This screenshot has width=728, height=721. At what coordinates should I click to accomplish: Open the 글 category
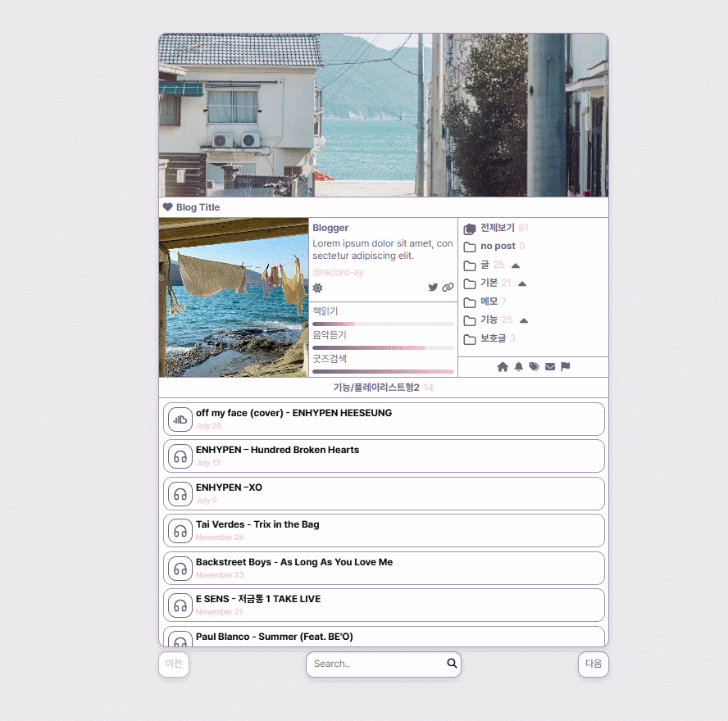pyautogui.click(x=485, y=265)
